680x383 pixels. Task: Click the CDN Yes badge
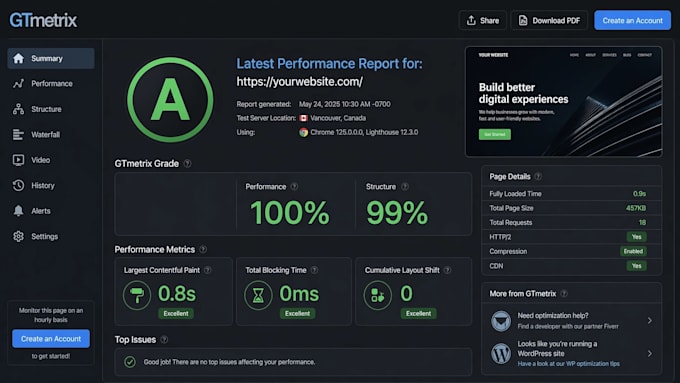coord(636,266)
